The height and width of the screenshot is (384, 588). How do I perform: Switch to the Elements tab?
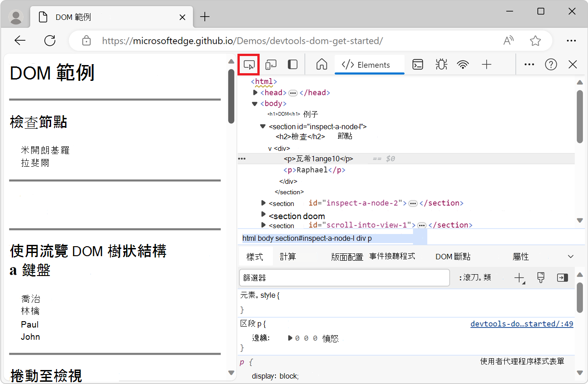click(x=369, y=65)
